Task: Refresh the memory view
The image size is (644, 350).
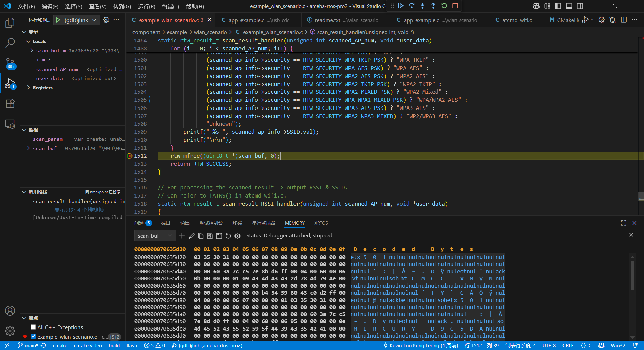Action: (x=228, y=236)
